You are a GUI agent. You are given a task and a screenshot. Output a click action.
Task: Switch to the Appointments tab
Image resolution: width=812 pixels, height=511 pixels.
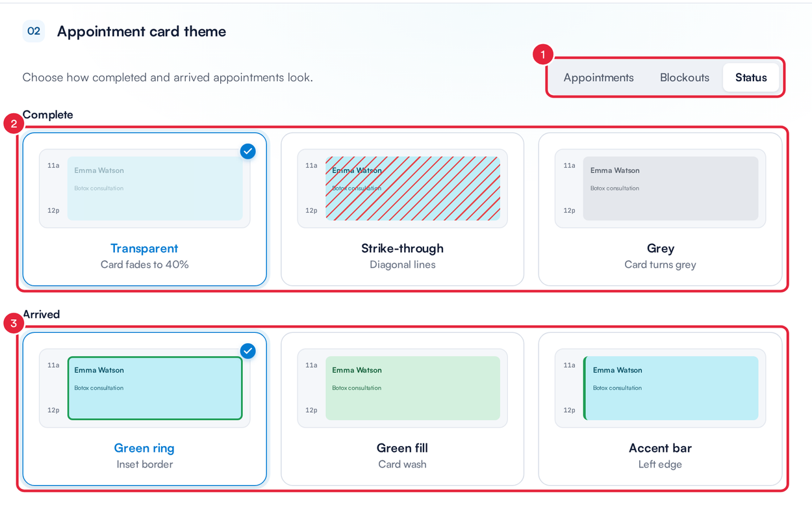click(x=598, y=77)
